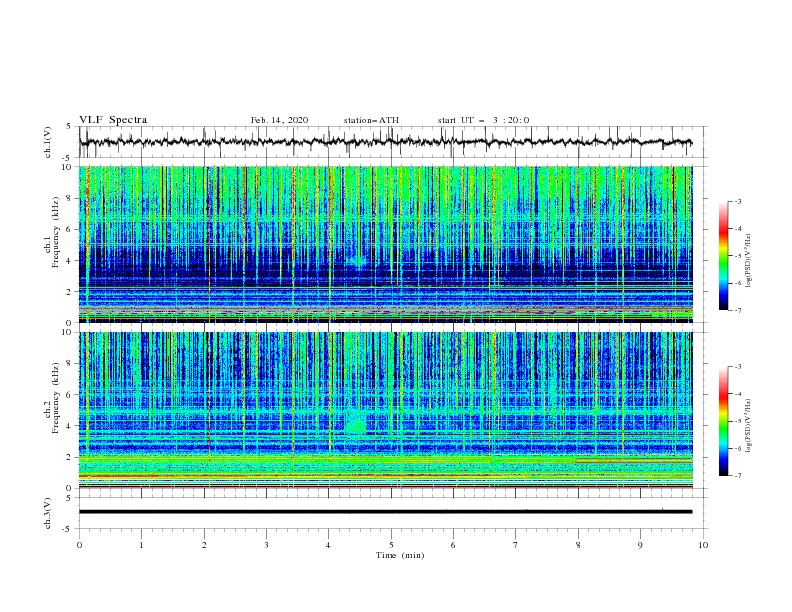Click time axis tick label "8"
Viewport: 792px width, 612px height.
coord(578,545)
